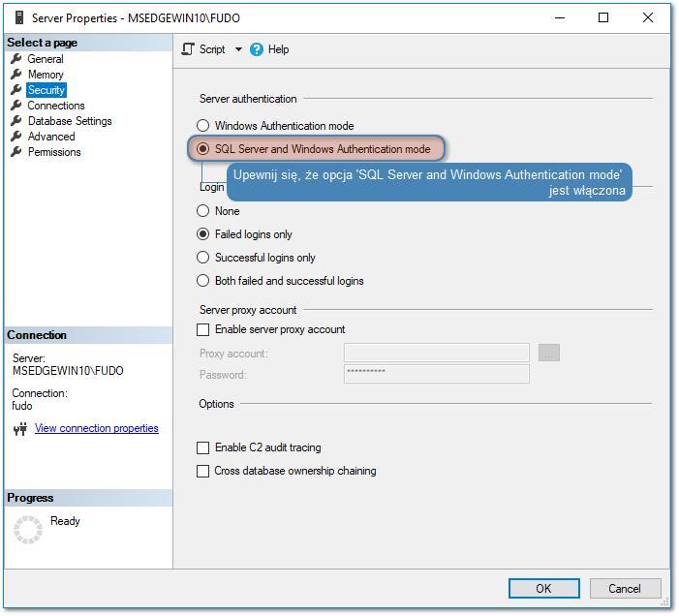The height and width of the screenshot is (616, 679).
Task: Click the connection plug icon
Action: 20,428
